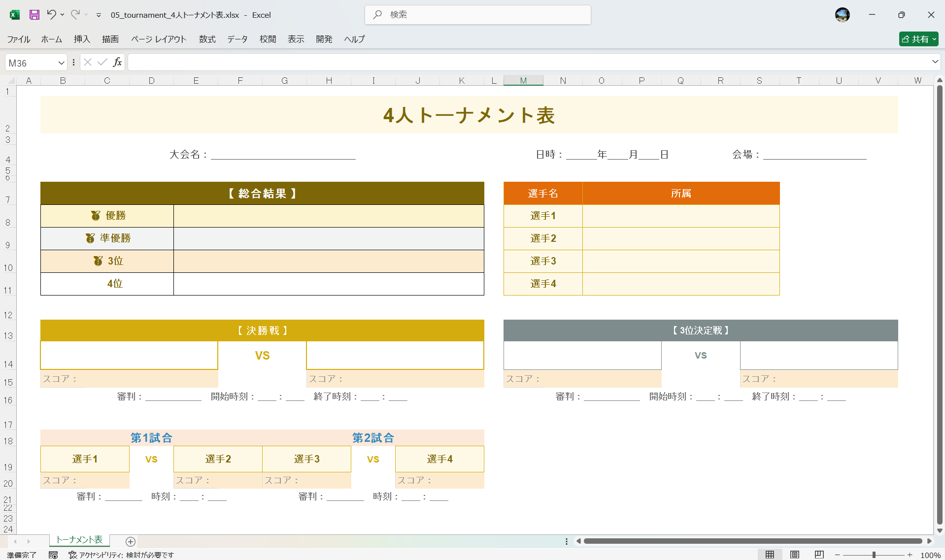Click the new sheet (+) button

130,541
